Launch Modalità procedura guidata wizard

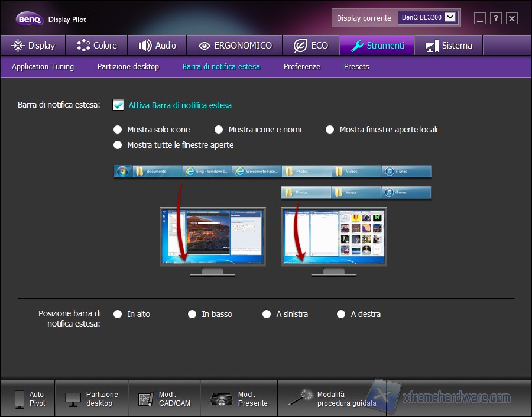pyautogui.click(x=300, y=398)
